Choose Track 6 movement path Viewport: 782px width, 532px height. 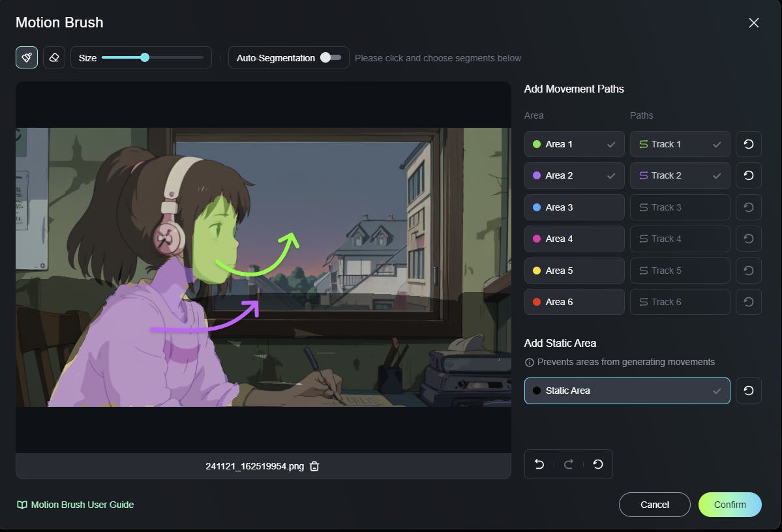click(680, 302)
